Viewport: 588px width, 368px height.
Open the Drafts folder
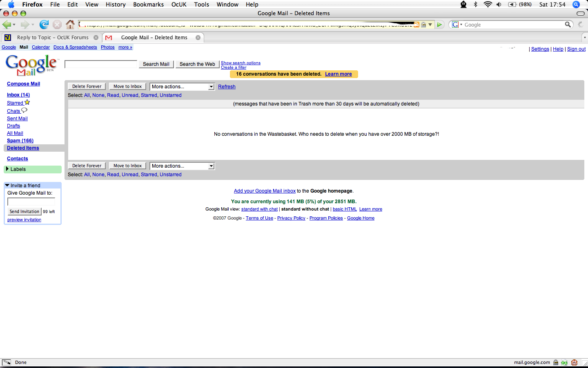13,126
